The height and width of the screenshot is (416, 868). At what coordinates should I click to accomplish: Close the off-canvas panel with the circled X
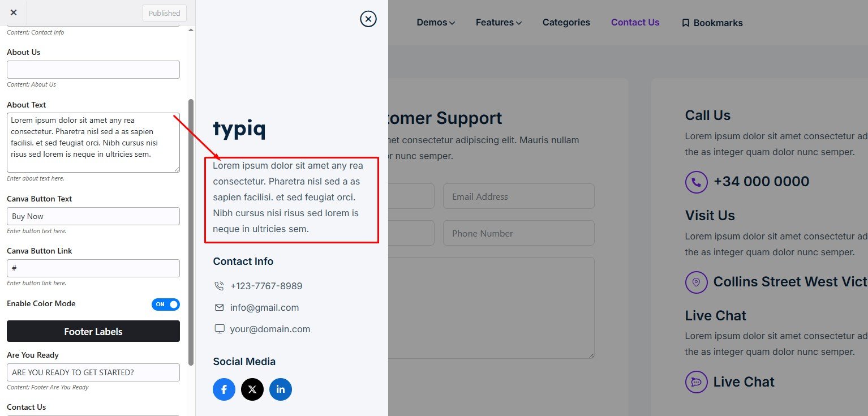pos(368,19)
